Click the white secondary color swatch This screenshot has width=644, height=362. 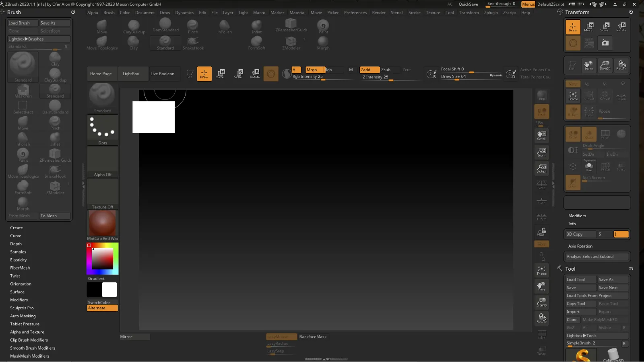tap(109, 290)
